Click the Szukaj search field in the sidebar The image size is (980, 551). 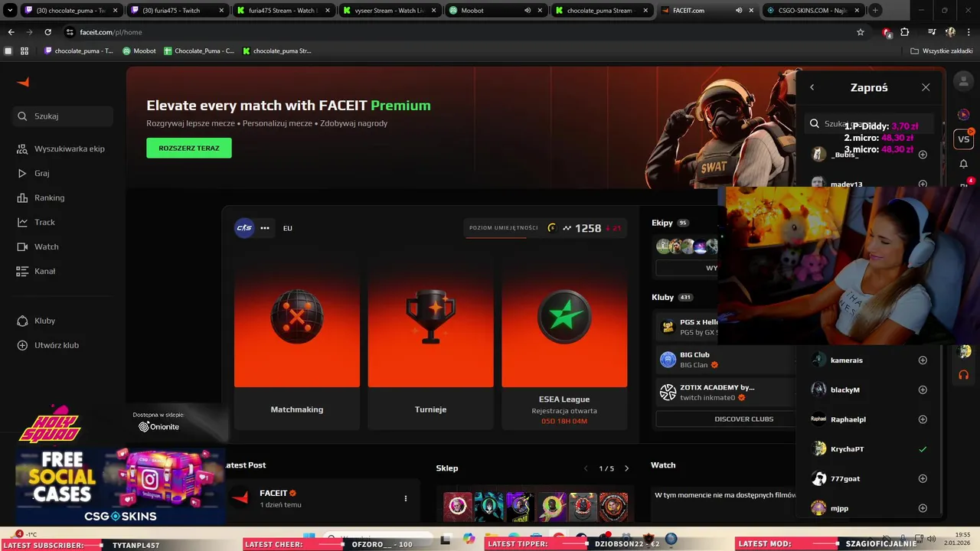click(x=63, y=116)
